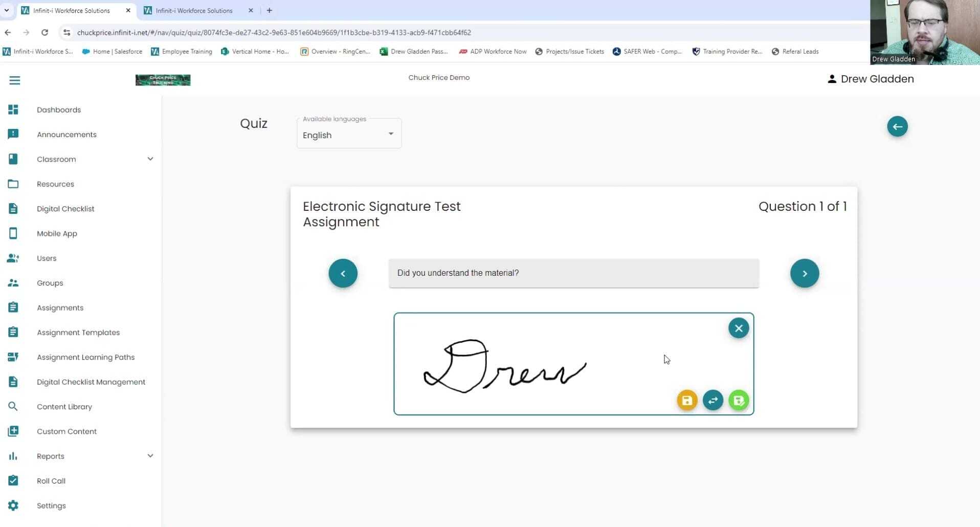Go to the next question with the right arrow
This screenshot has width=980, height=527.
click(804, 273)
